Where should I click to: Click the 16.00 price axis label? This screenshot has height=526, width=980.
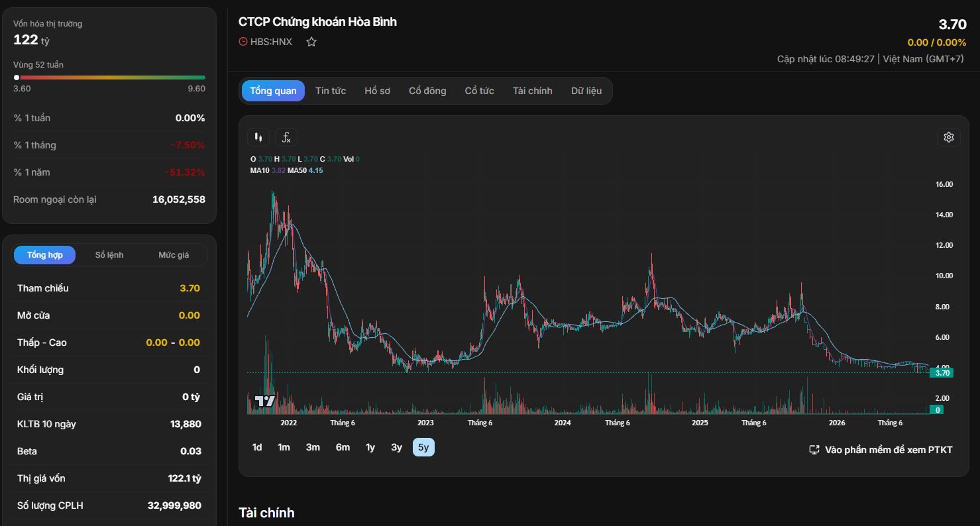944,184
